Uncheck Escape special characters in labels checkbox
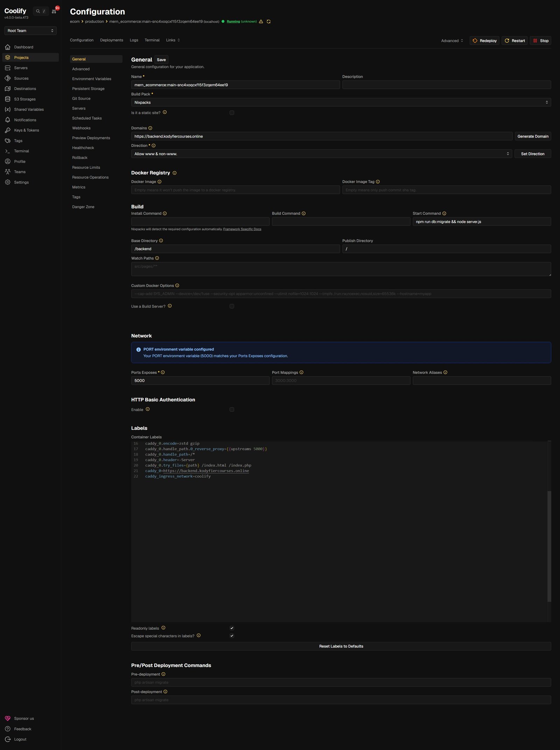This screenshot has height=750, width=560. click(x=232, y=636)
